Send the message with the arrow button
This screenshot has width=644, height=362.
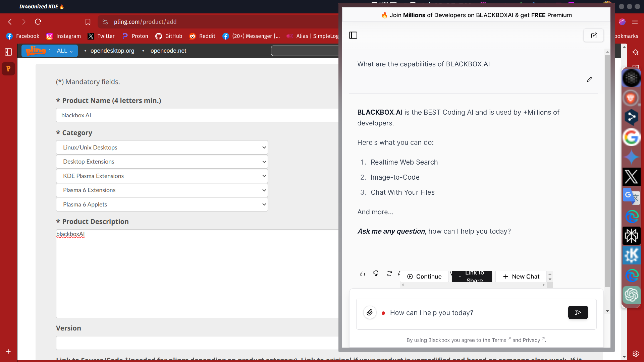click(578, 312)
